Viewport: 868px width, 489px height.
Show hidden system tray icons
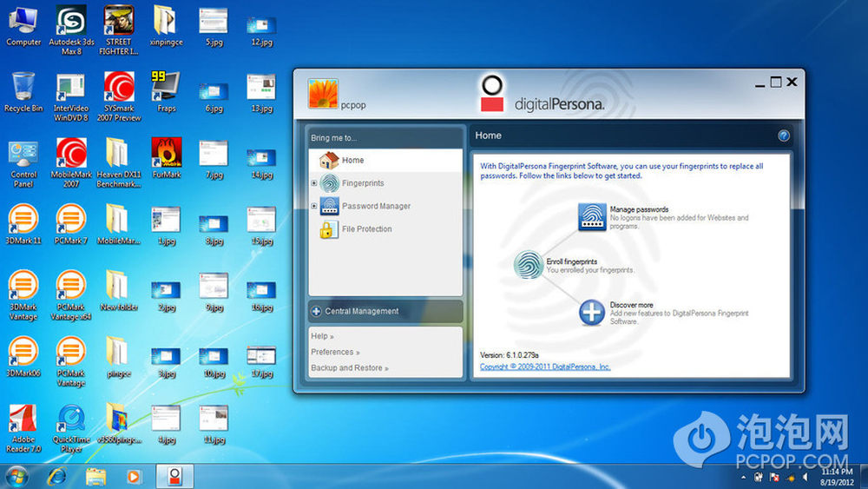click(x=743, y=478)
